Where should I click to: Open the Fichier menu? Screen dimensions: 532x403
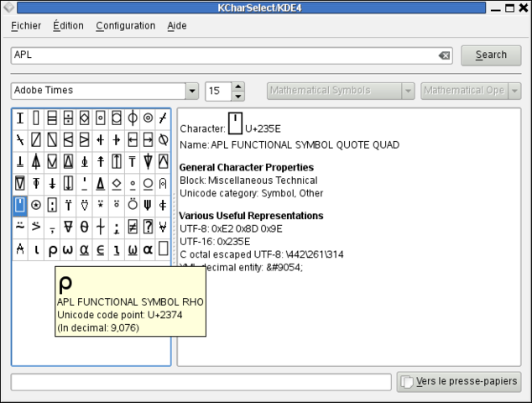(26, 26)
